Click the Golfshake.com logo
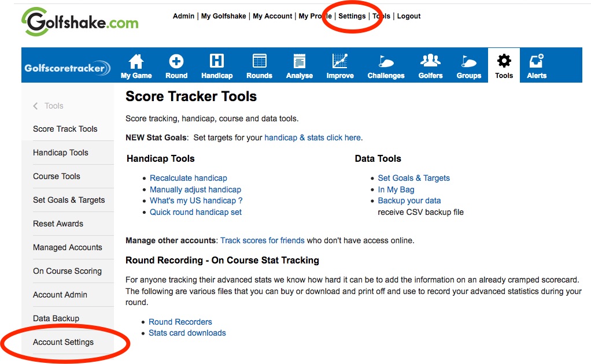Screen dimensions: 591x364 80,23
